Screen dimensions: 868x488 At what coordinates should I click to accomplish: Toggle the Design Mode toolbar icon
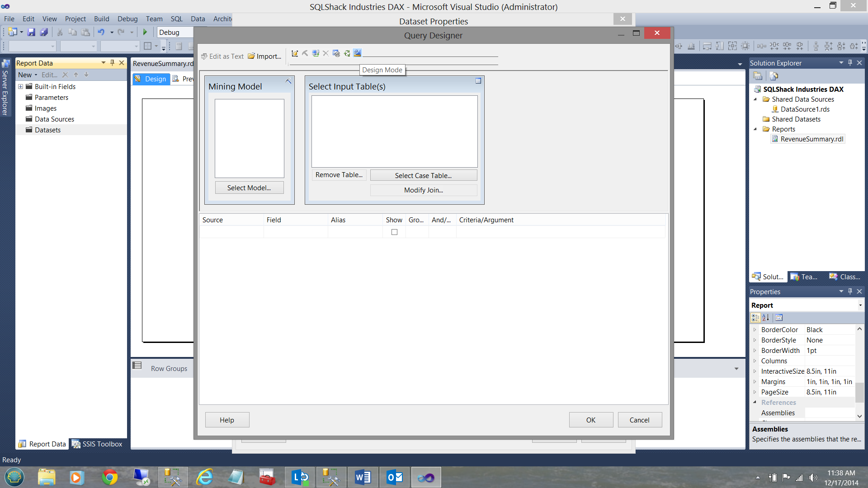point(358,53)
